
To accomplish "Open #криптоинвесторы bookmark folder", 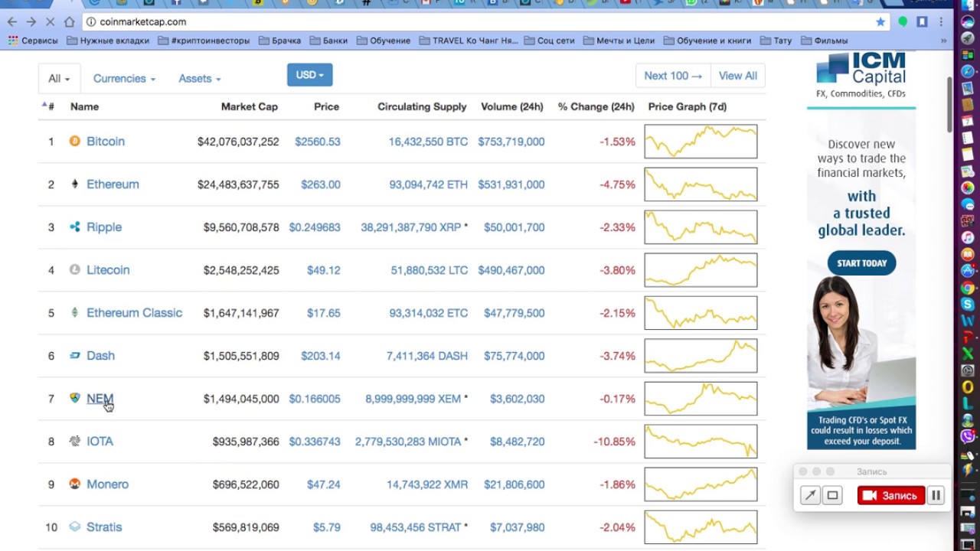I will pos(204,41).
